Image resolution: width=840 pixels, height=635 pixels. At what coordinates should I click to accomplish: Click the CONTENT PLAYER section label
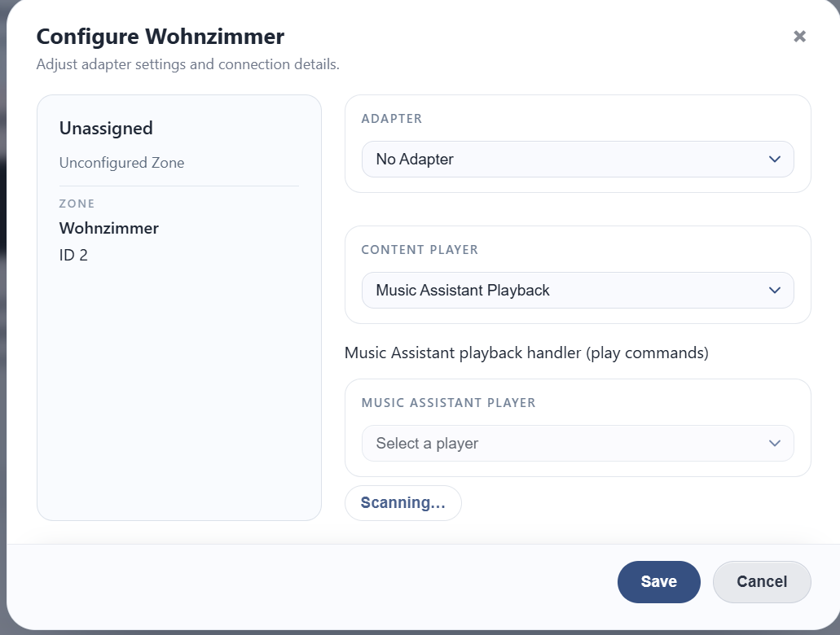click(x=420, y=250)
